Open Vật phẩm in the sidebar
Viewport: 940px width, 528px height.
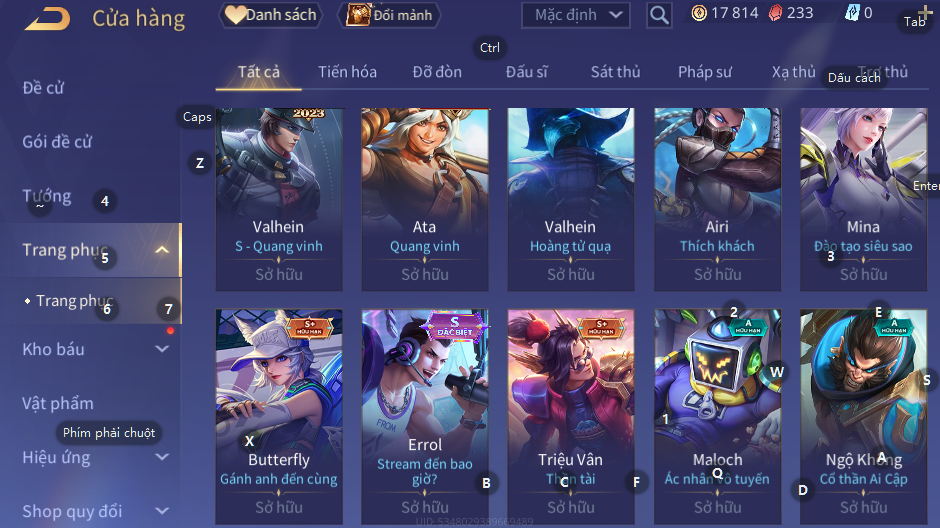tap(58, 403)
